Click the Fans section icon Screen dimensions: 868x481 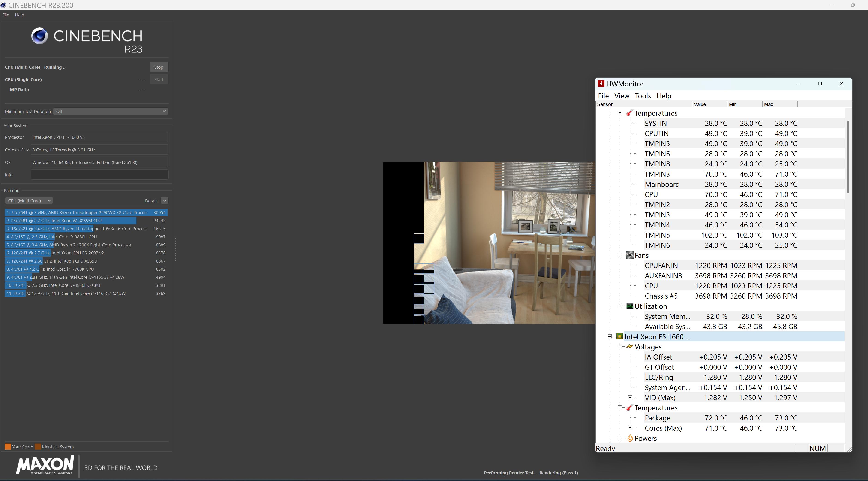(x=629, y=255)
